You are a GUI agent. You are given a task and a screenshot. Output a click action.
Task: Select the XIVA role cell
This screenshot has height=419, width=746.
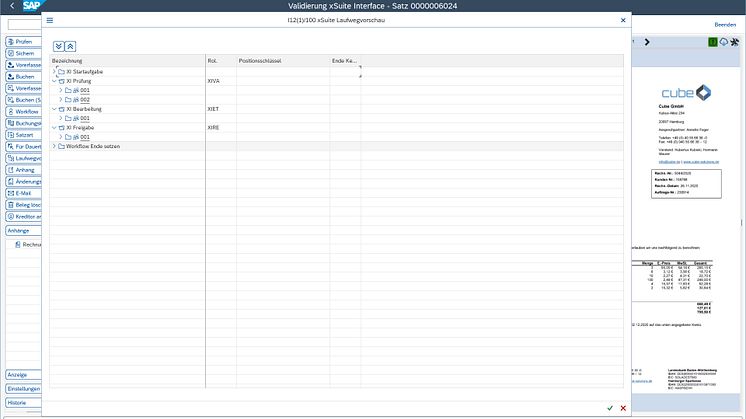pyautogui.click(x=221, y=81)
